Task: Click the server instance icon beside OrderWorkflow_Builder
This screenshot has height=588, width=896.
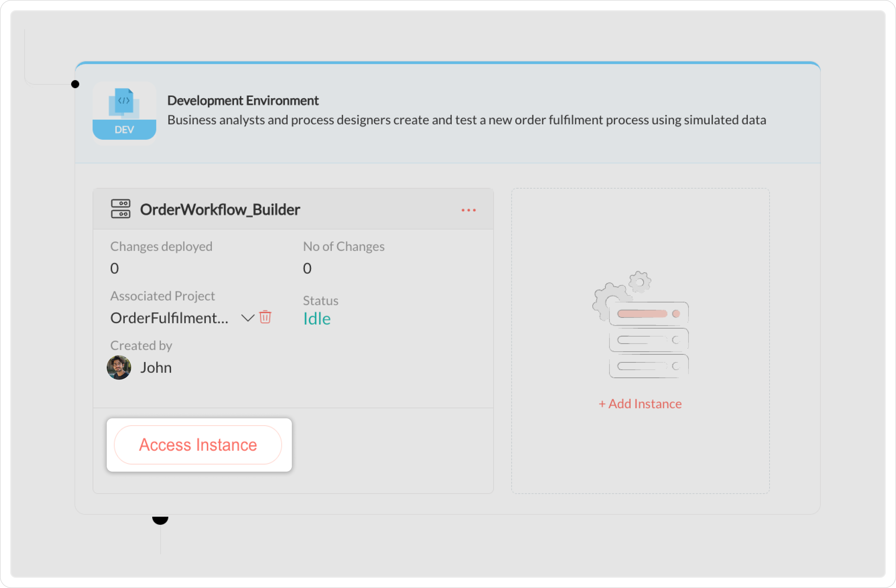Action: pyautogui.click(x=121, y=209)
